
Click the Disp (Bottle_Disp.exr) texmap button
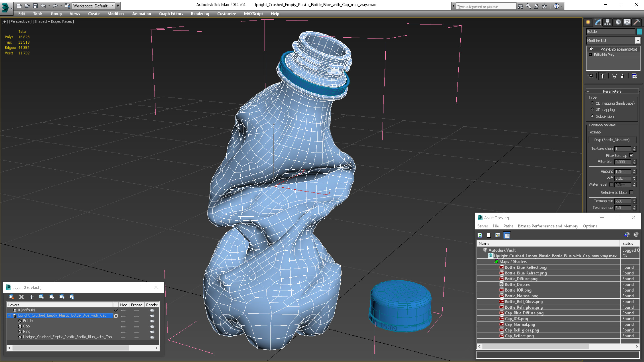point(612,140)
